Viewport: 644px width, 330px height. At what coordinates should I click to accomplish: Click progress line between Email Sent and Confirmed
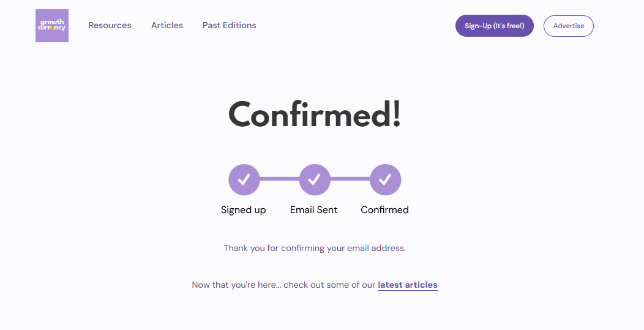point(350,179)
